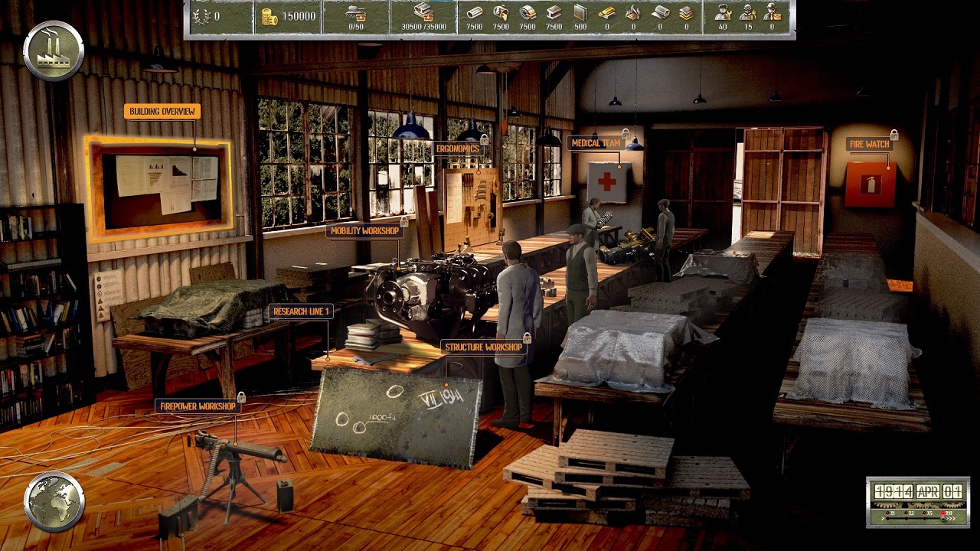Select the Research Line 1 label
Viewport: 980px width, 551px height.
coord(300,311)
